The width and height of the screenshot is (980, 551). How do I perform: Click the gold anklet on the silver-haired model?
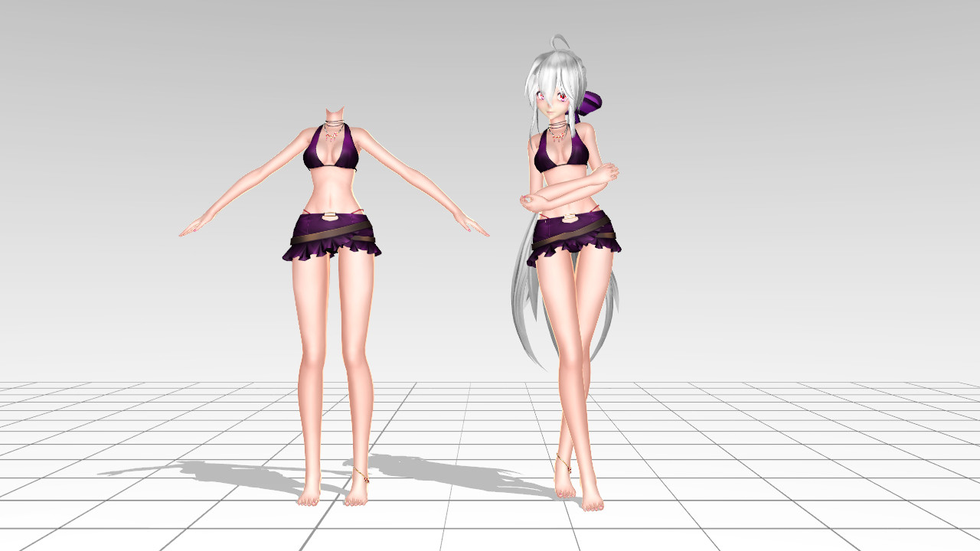[563, 463]
